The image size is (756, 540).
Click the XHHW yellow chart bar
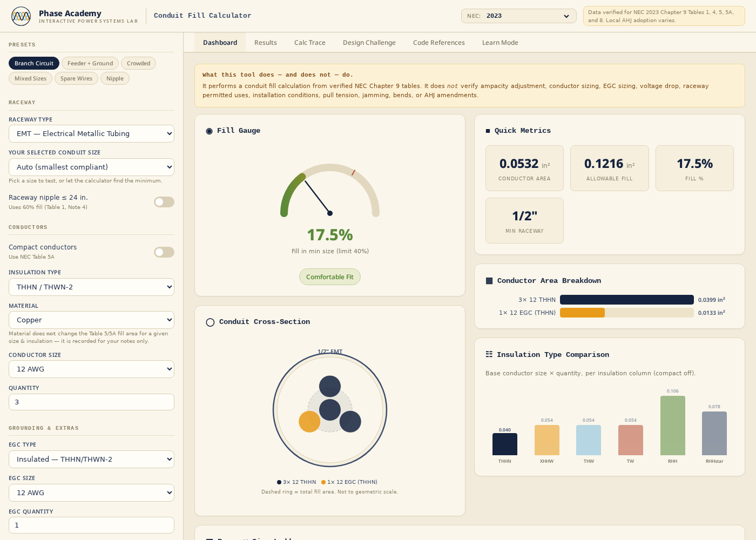tap(547, 440)
